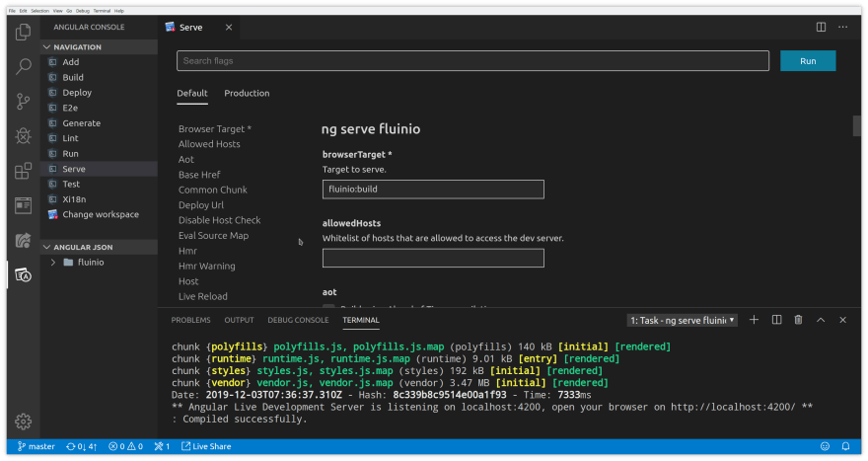Open errors and warnings count
Image resolution: width=868 pixels, height=461 pixels.
125,446
